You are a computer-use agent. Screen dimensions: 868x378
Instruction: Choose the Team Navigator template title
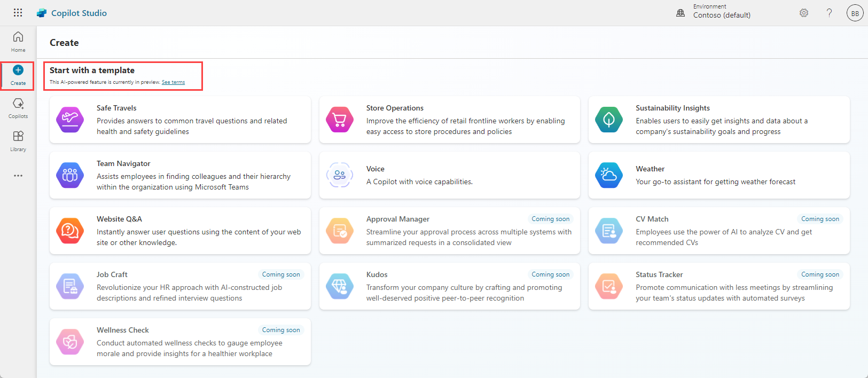(x=123, y=163)
